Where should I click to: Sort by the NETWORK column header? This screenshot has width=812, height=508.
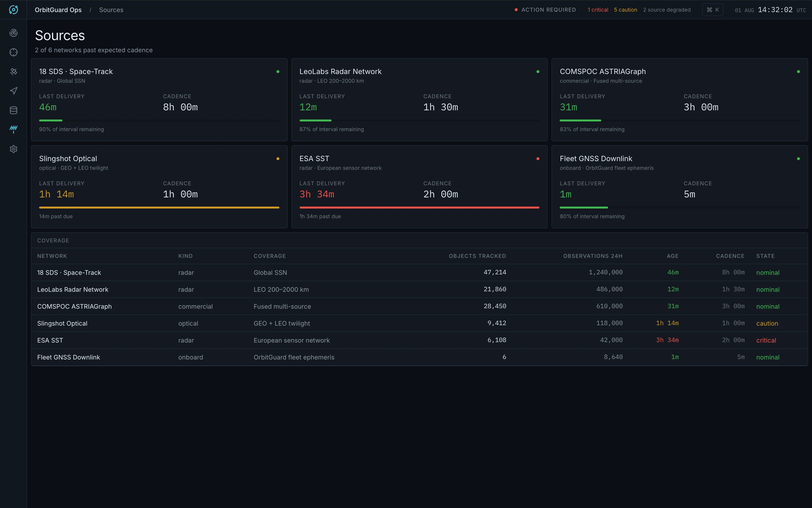tap(52, 256)
